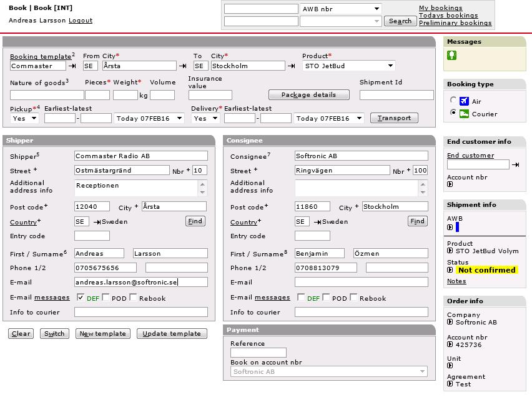Click the arrow icon beside End customer field
Viewport: 532px width, 397px height.
[516, 164]
